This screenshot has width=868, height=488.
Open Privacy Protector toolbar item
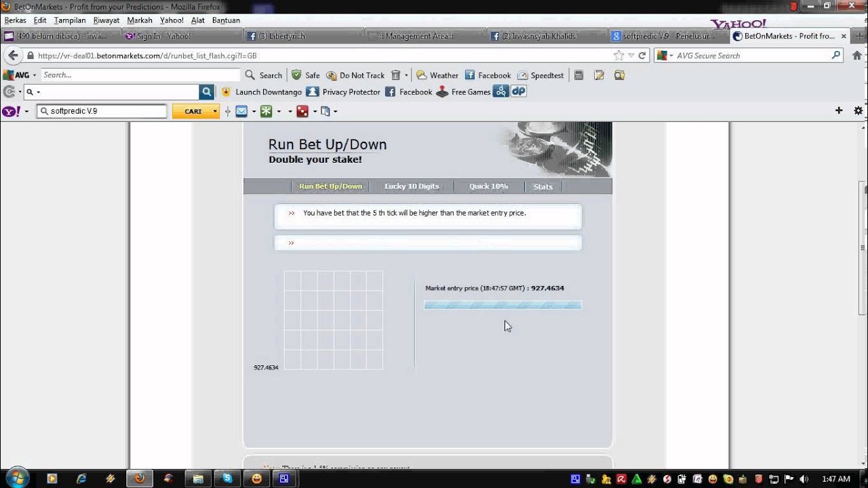tap(343, 91)
